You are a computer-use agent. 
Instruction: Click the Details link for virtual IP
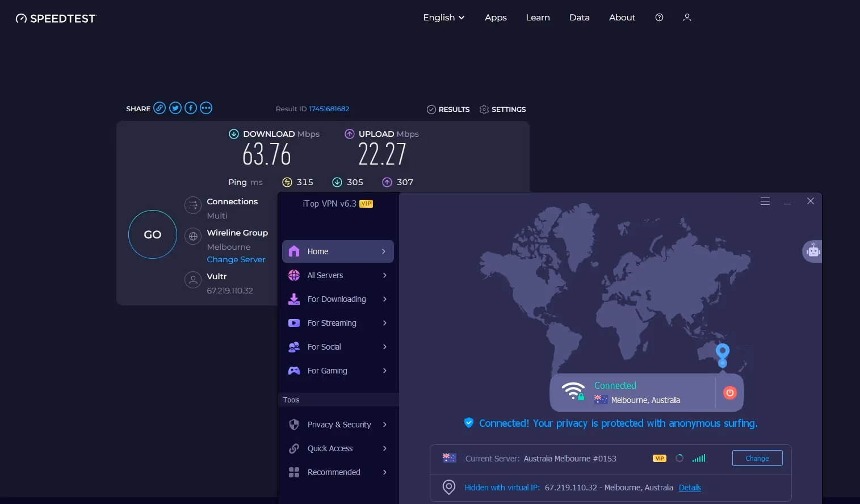click(x=690, y=488)
